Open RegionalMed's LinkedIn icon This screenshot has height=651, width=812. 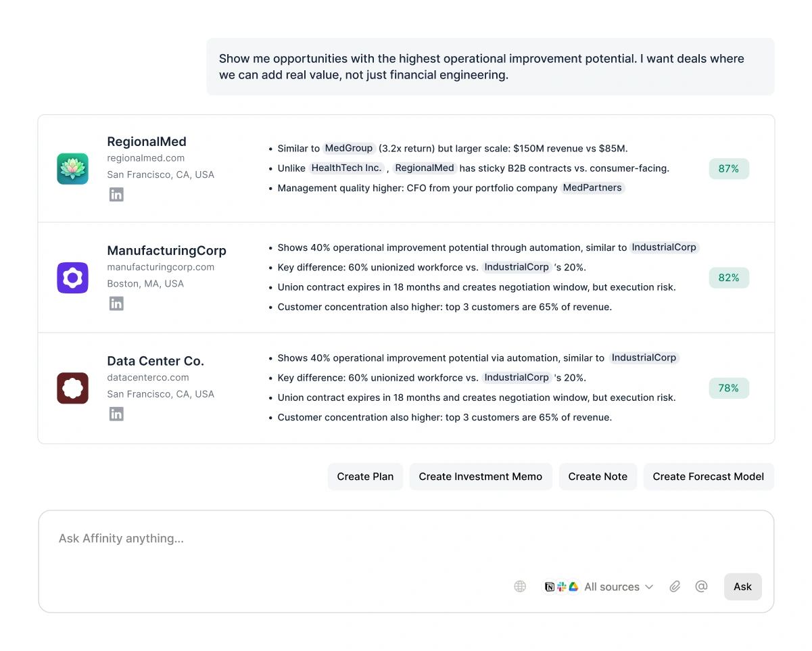(116, 195)
